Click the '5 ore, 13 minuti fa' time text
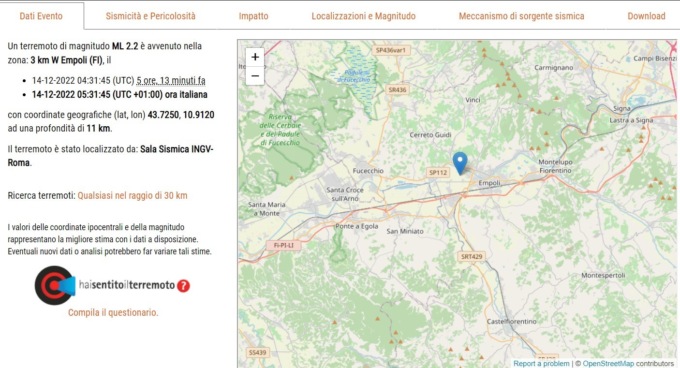Image resolution: width=680 pixels, height=368 pixels. coord(171,81)
